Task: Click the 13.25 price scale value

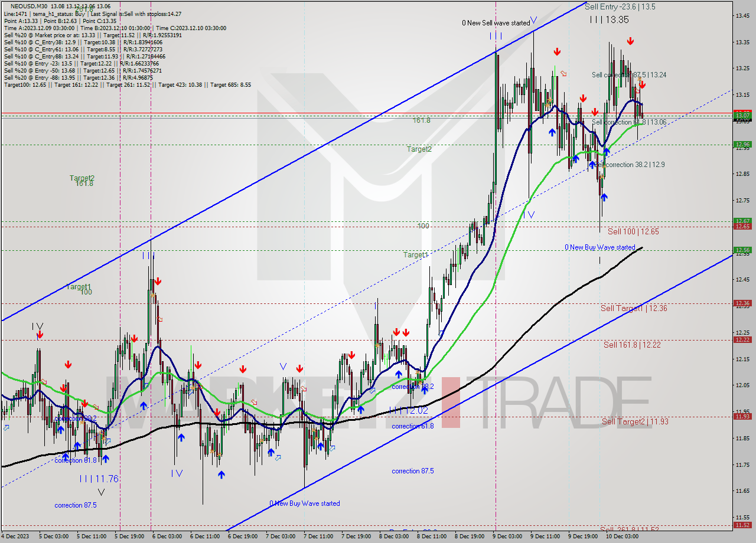Action: (x=742, y=68)
